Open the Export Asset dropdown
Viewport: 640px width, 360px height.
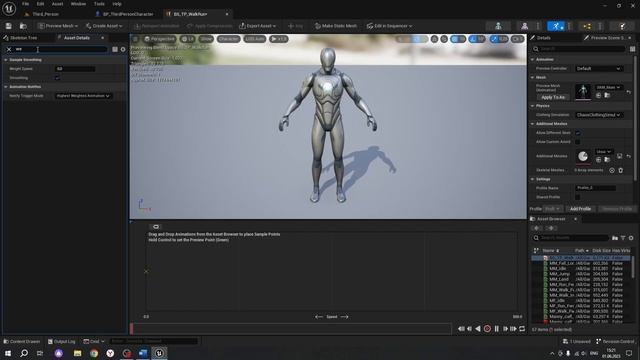click(x=258, y=26)
